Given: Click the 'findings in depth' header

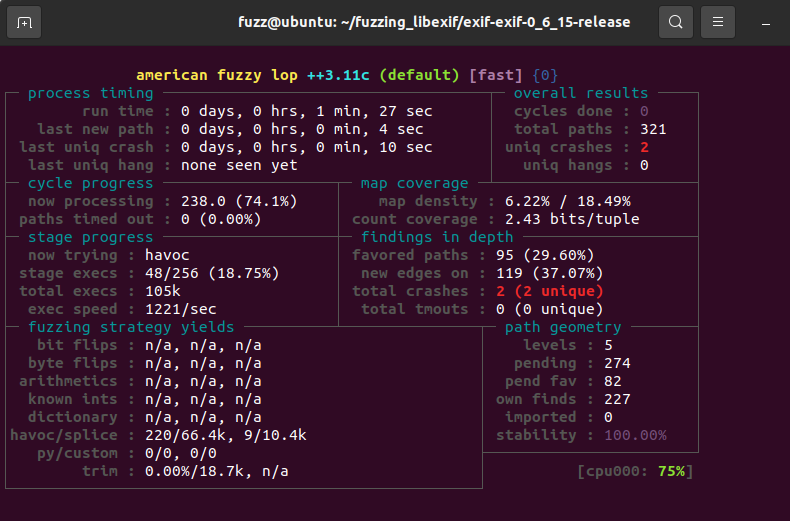Looking at the screenshot, I should click(x=437, y=237).
